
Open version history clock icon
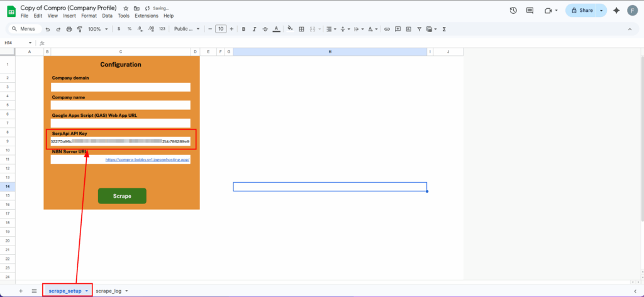click(x=513, y=11)
